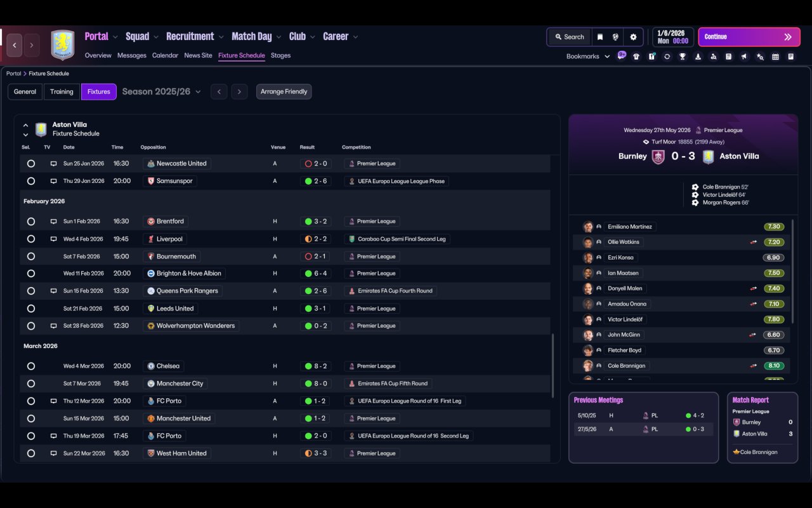Go to the previous season with left arrow
Image resolution: width=812 pixels, height=508 pixels.
coord(219,91)
